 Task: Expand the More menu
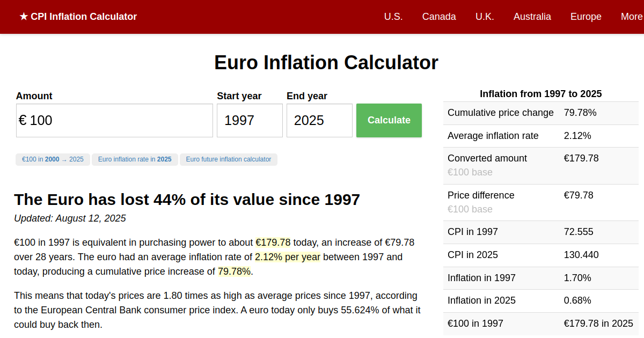(631, 17)
